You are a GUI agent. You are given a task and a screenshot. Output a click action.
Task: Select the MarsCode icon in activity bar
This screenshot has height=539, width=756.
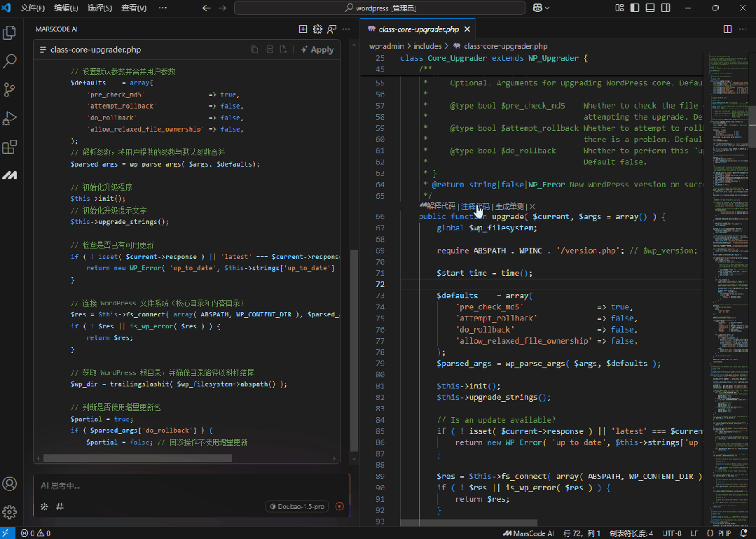(10, 175)
